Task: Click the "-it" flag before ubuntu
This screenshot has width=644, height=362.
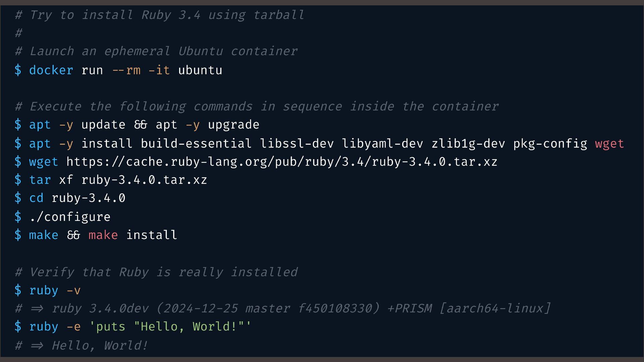Action: 159,70
